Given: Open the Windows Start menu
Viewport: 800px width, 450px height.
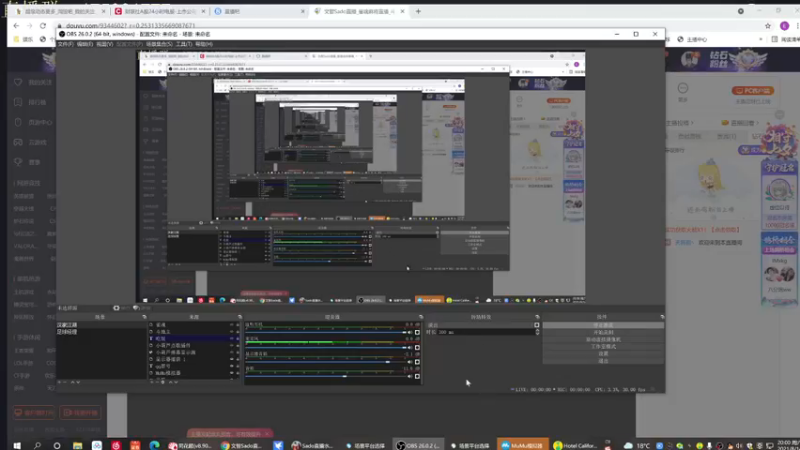Looking at the screenshot, I should point(17,445).
